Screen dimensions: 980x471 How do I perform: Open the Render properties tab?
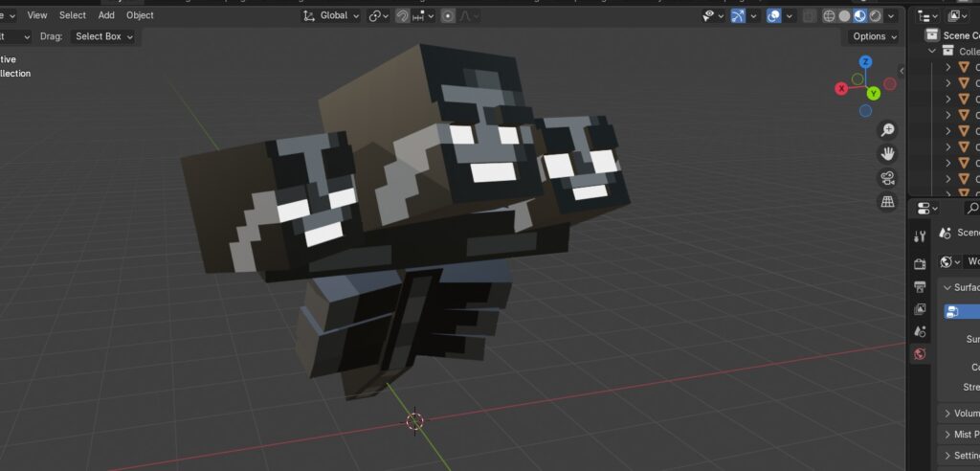pyautogui.click(x=920, y=263)
